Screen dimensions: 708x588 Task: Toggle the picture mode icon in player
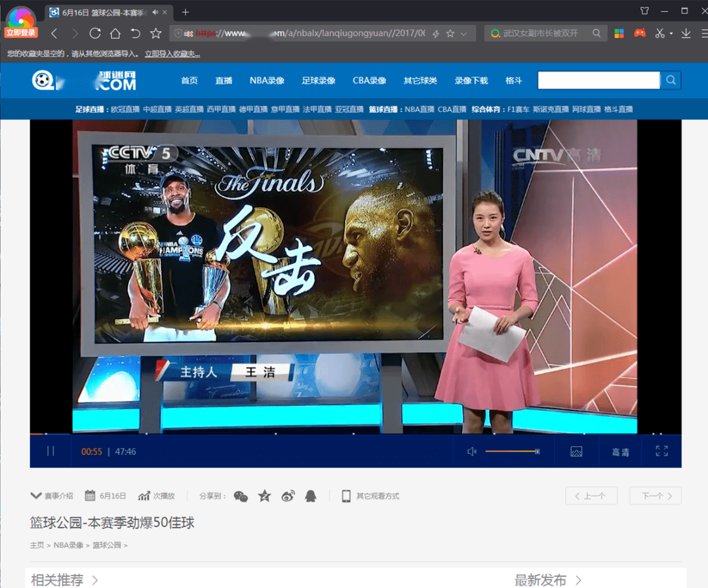coord(576,452)
